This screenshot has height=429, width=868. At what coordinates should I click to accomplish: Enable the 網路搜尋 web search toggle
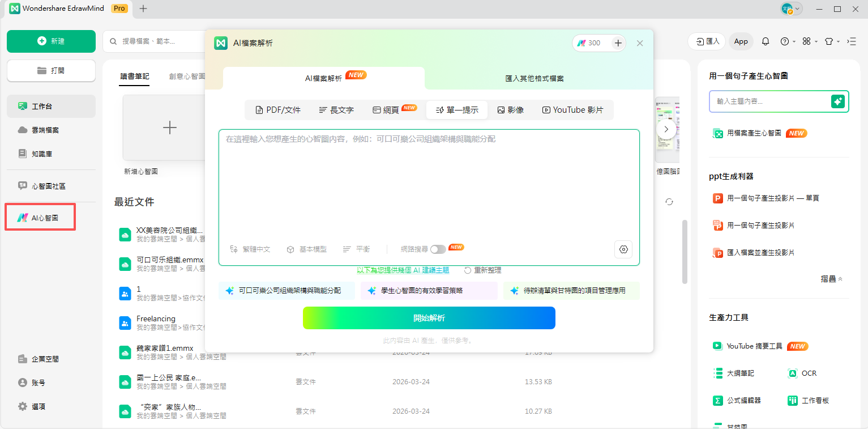tap(438, 248)
